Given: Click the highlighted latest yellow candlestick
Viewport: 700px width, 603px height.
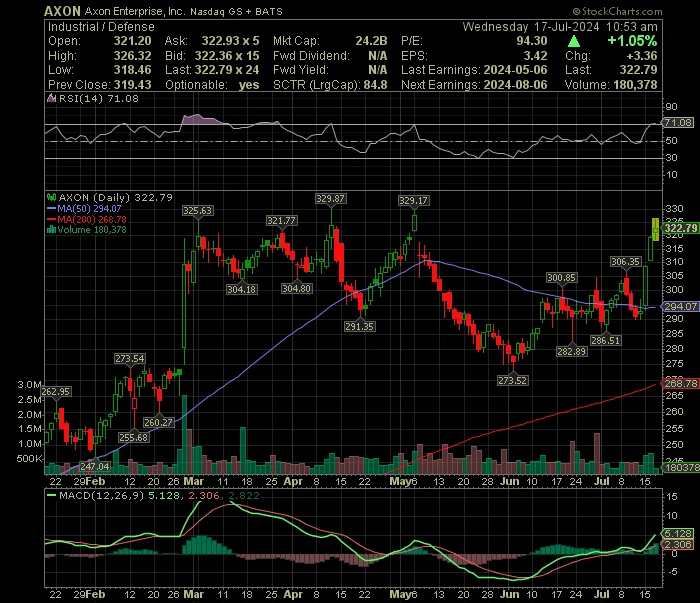Looking at the screenshot, I should 655,229.
